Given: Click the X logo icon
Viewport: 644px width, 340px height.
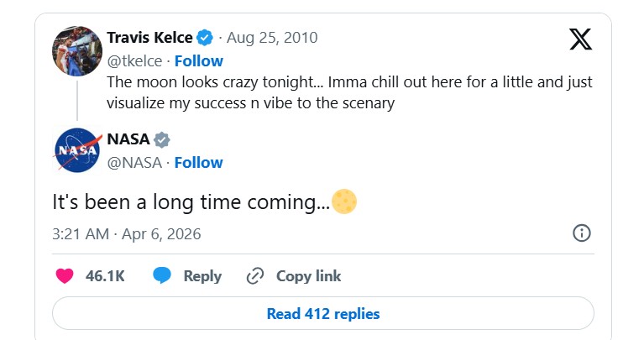Looking at the screenshot, I should (580, 39).
